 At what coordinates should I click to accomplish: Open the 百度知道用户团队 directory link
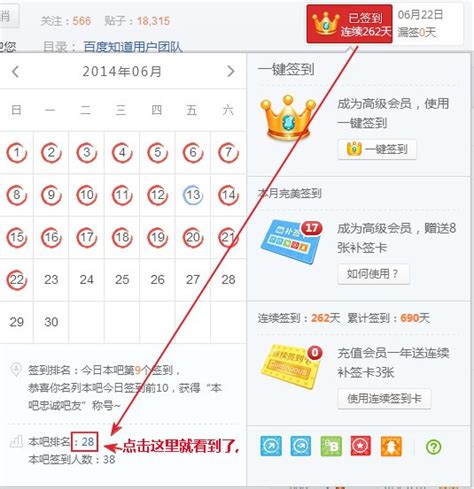click(x=133, y=47)
